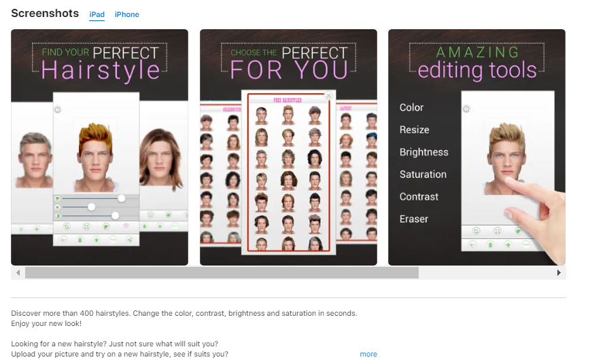Image resolution: width=607 pixels, height=364 pixels.
Task: Click the green plus icon in first screenshot
Action: click(97, 240)
